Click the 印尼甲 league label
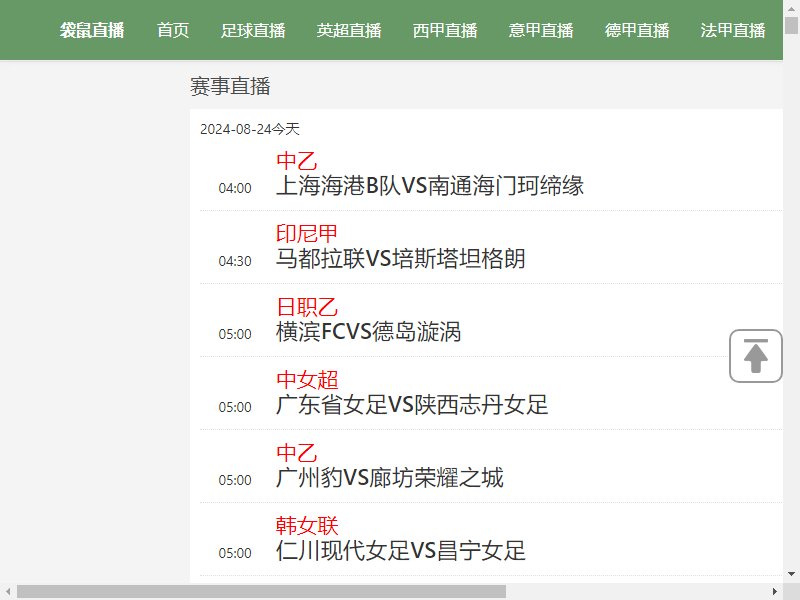 point(307,234)
